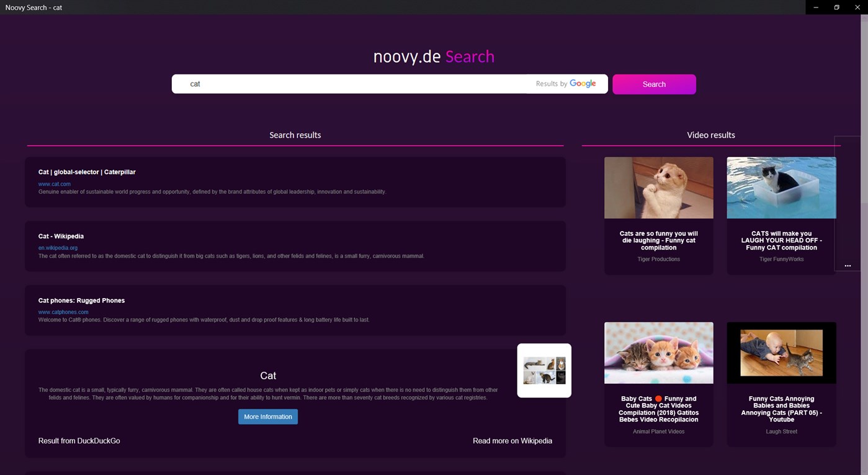Click the More Information button

point(267,417)
